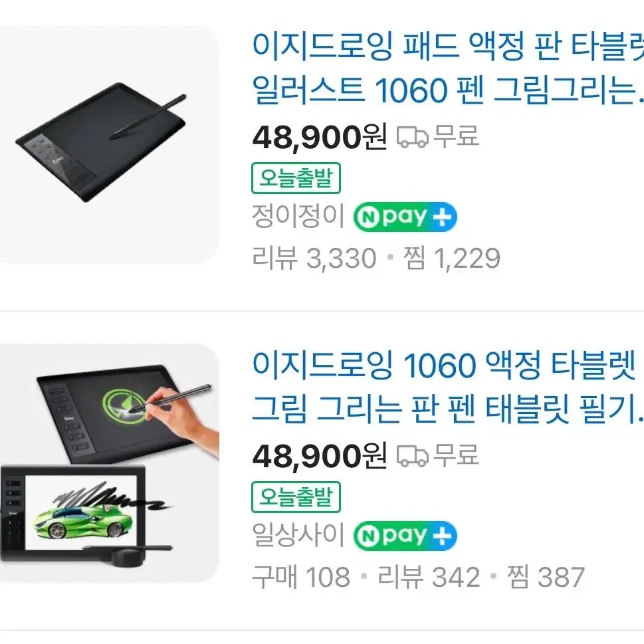This screenshot has width=644, height=644.
Task: Click the delivery truck icon on second listing
Action: pos(412,456)
